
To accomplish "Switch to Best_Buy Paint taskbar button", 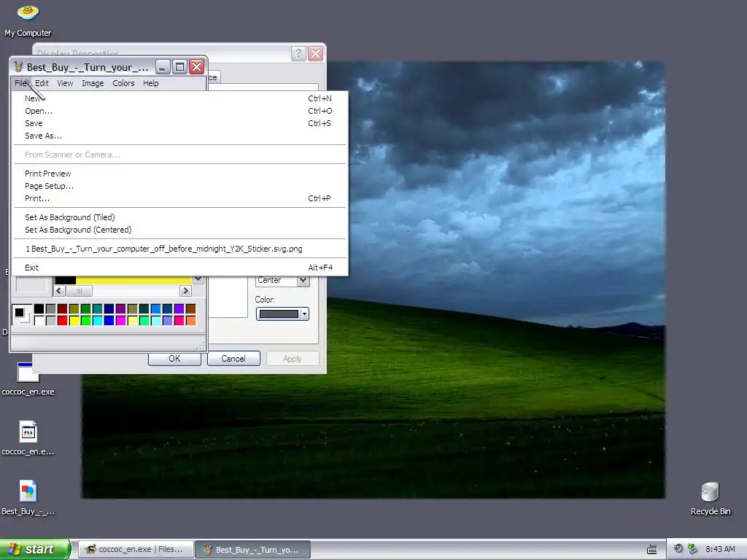I will (253, 550).
